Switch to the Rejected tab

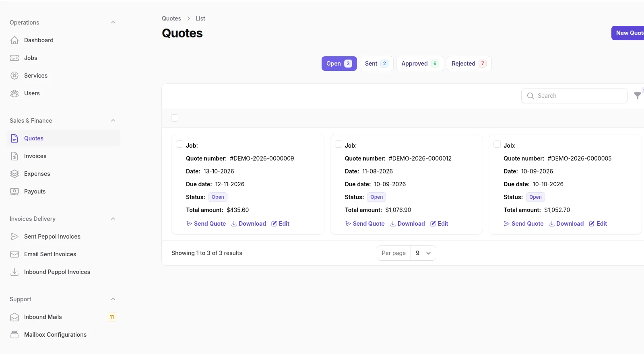[x=469, y=64]
